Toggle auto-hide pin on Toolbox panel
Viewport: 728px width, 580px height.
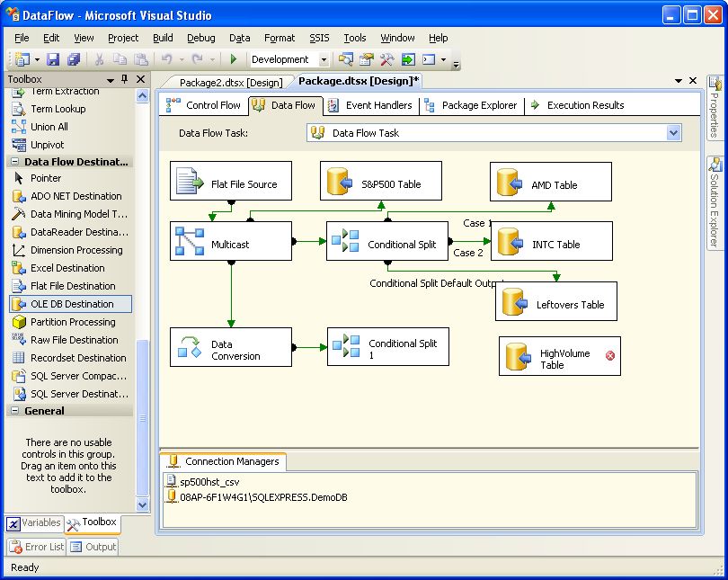tap(124, 79)
